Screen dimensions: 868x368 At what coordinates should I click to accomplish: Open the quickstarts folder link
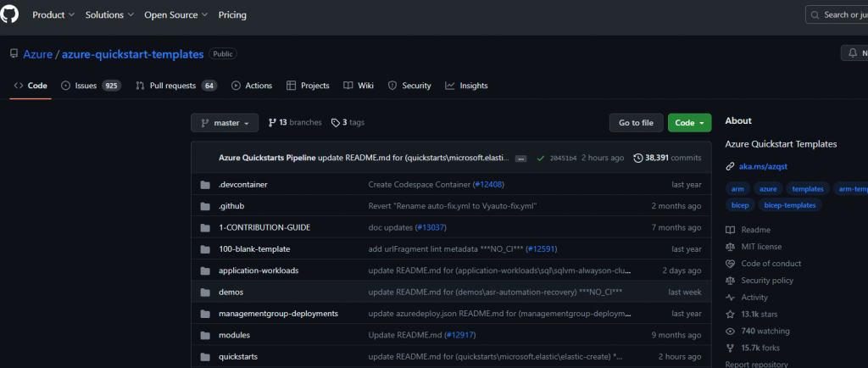point(238,357)
